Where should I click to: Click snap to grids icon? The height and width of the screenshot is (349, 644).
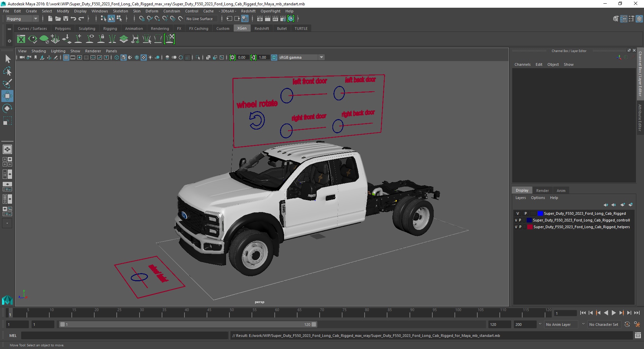pos(142,19)
